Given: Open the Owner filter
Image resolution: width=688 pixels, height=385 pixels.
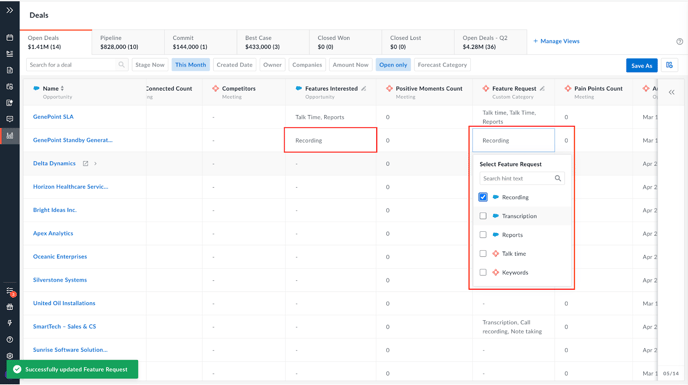Looking at the screenshot, I should coord(272,65).
